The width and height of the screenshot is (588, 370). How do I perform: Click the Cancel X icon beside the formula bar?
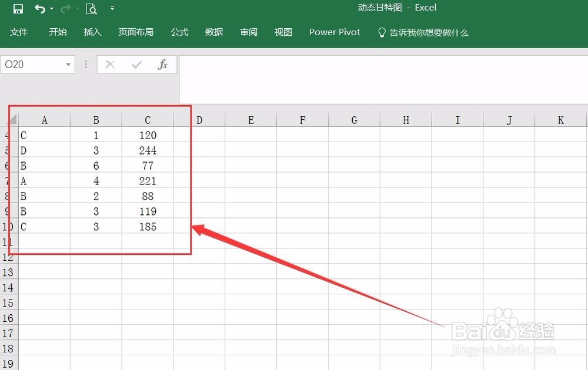coord(109,64)
